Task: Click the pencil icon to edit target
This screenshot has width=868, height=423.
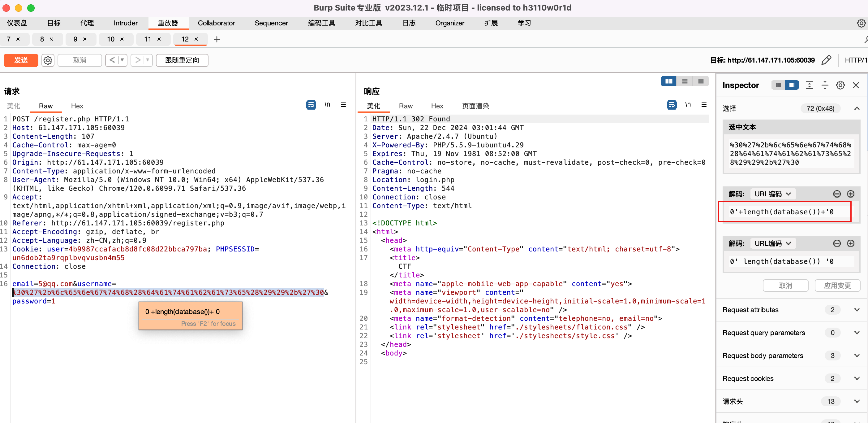Action: click(826, 60)
